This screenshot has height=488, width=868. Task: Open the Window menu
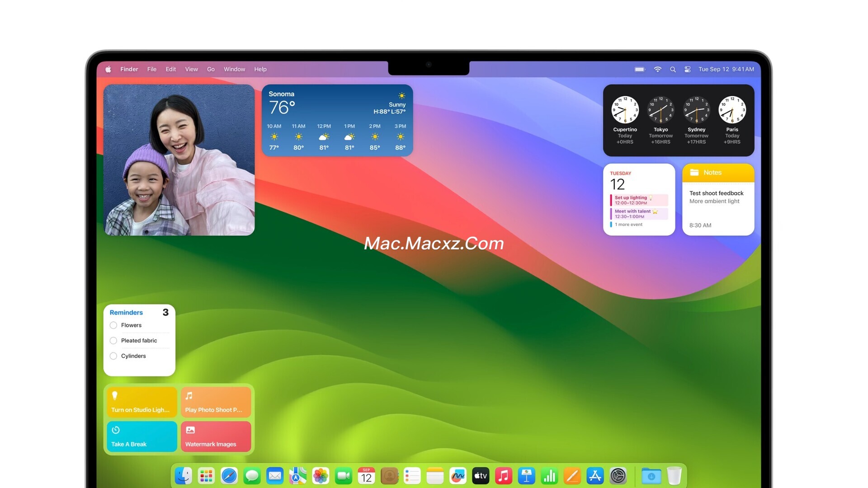234,69
